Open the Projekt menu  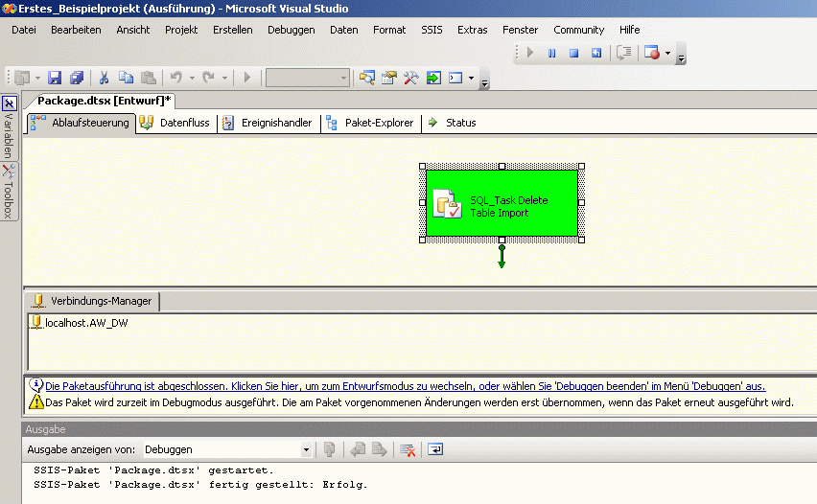point(181,30)
